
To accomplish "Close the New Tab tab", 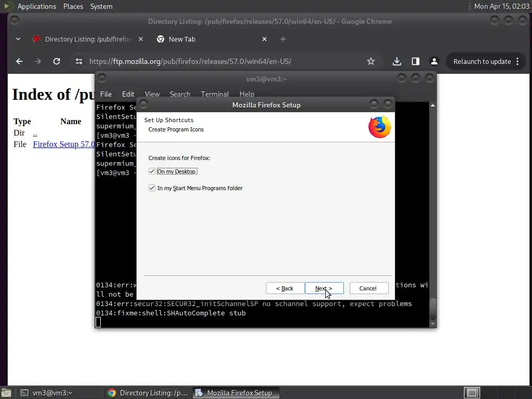I will [264, 39].
